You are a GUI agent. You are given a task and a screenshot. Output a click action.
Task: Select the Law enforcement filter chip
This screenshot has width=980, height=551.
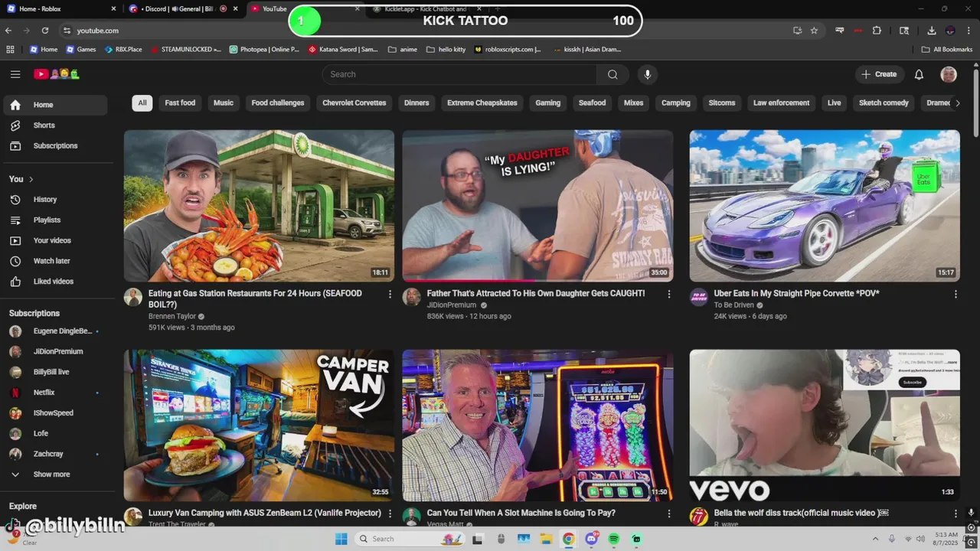(x=781, y=103)
